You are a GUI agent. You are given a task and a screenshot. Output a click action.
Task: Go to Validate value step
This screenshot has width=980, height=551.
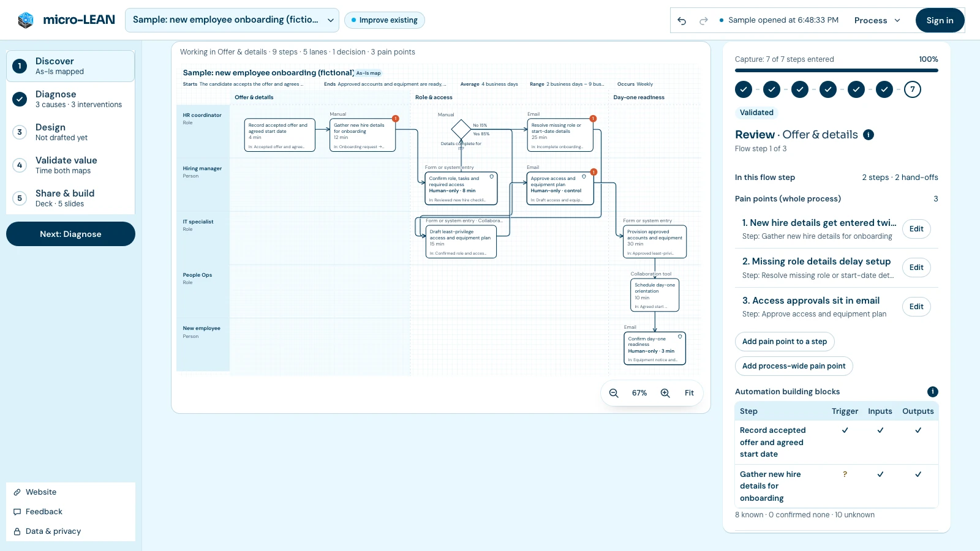coord(70,165)
